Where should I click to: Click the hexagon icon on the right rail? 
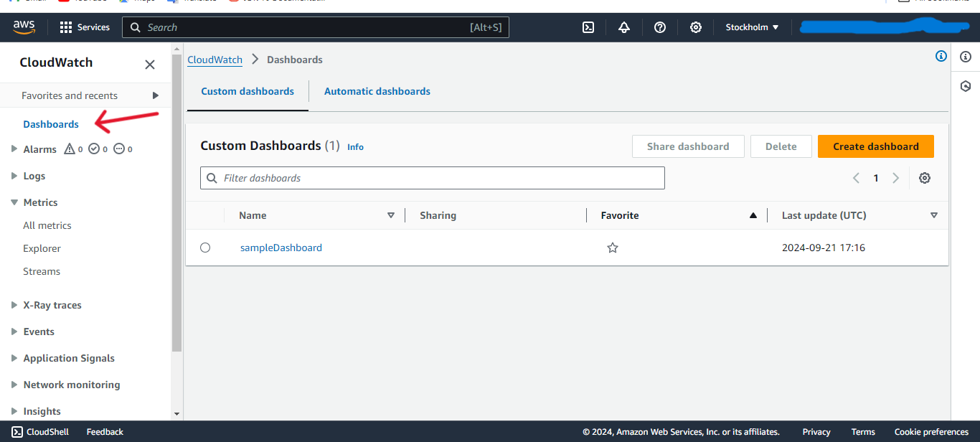point(966,86)
